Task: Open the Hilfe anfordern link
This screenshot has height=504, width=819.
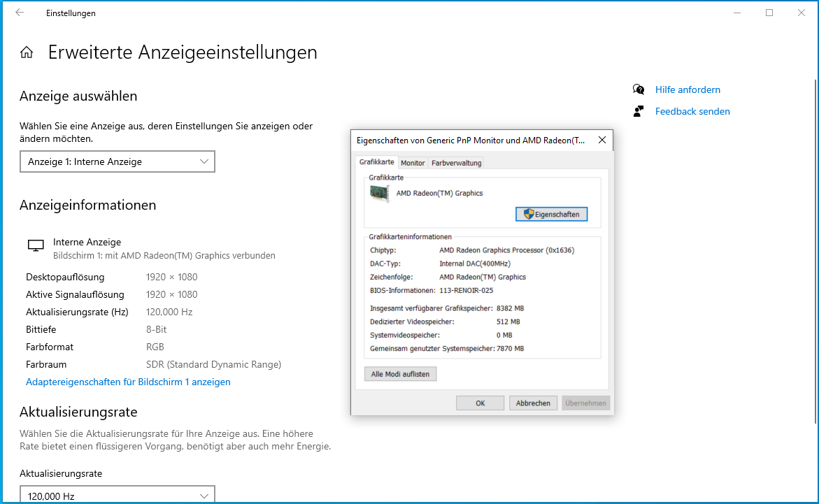Action: [x=688, y=90]
